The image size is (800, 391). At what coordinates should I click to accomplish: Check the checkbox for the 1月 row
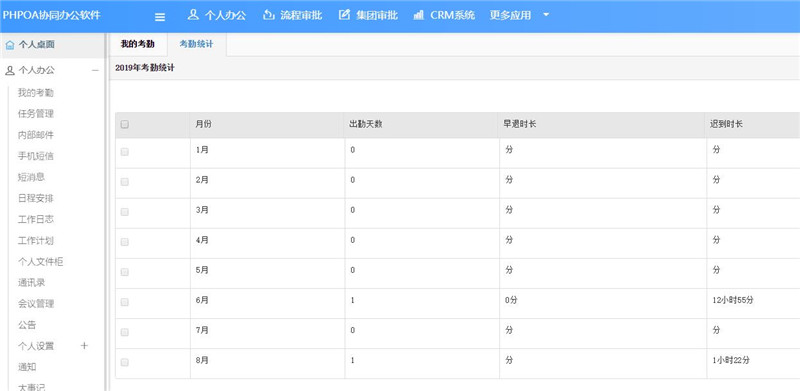(124, 152)
